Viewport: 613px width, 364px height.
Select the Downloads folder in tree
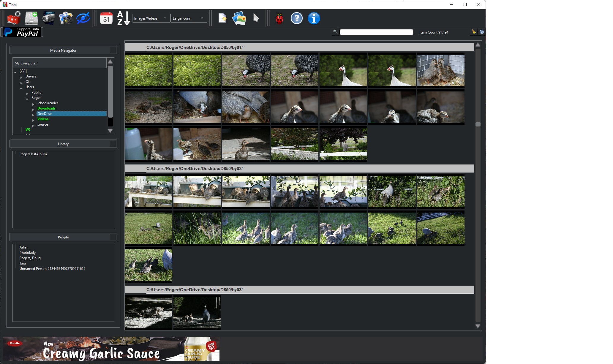coord(47,108)
